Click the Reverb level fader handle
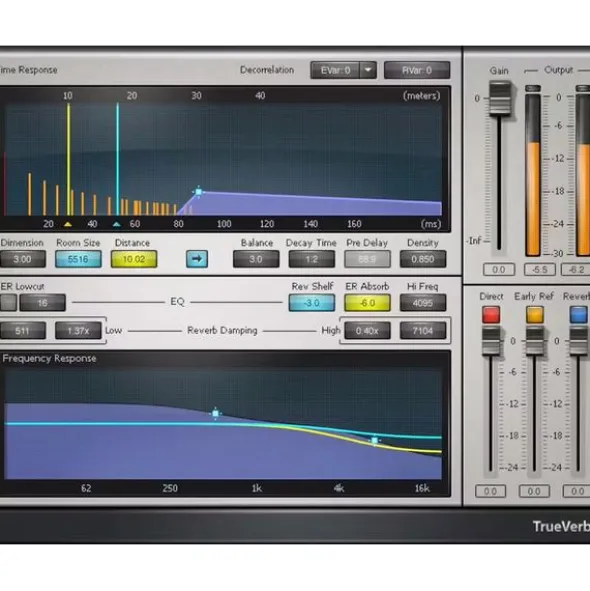590x591 pixels. [579, 341]
